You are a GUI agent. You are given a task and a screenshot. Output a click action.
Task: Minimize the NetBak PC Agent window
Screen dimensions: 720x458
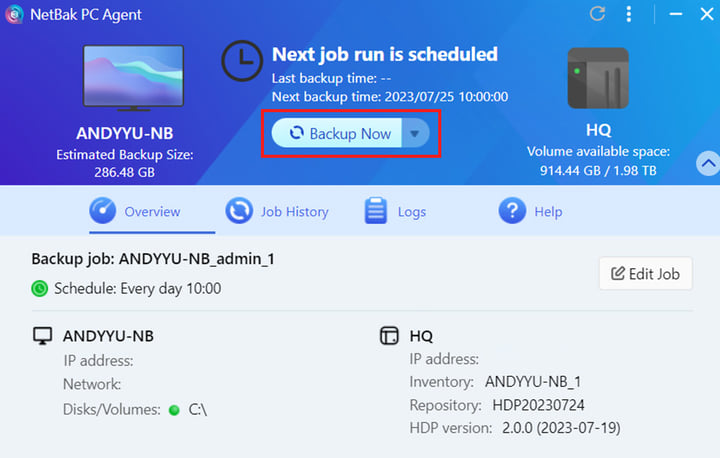pos(675,14)
